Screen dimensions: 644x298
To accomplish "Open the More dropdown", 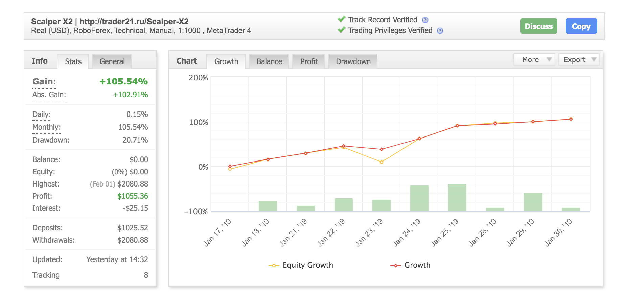I will (534, 60).
